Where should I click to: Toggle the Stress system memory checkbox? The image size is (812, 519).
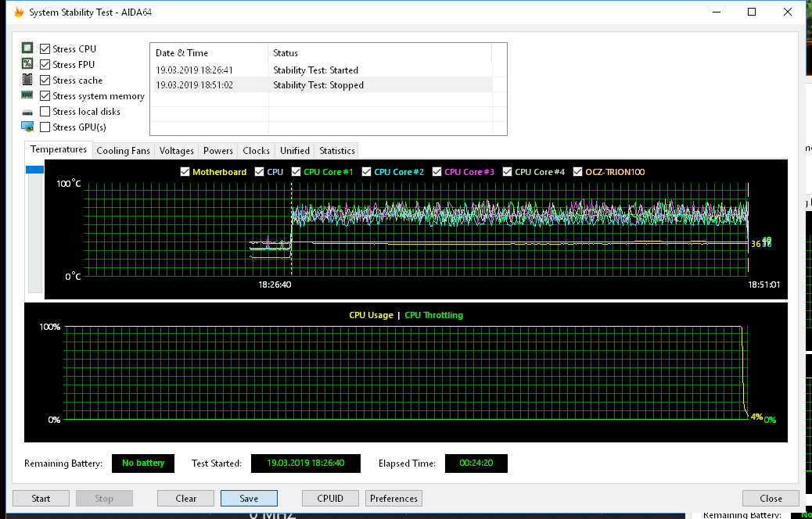point(45,95)
